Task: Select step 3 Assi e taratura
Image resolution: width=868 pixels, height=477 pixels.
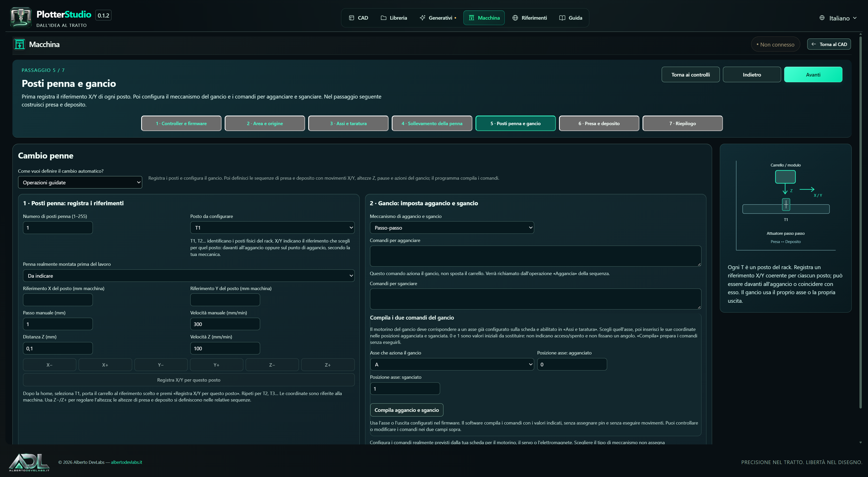Action: point(348,123)
